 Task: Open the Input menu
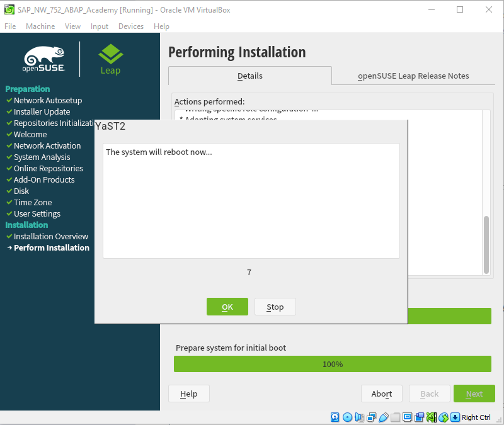[100, 26]
